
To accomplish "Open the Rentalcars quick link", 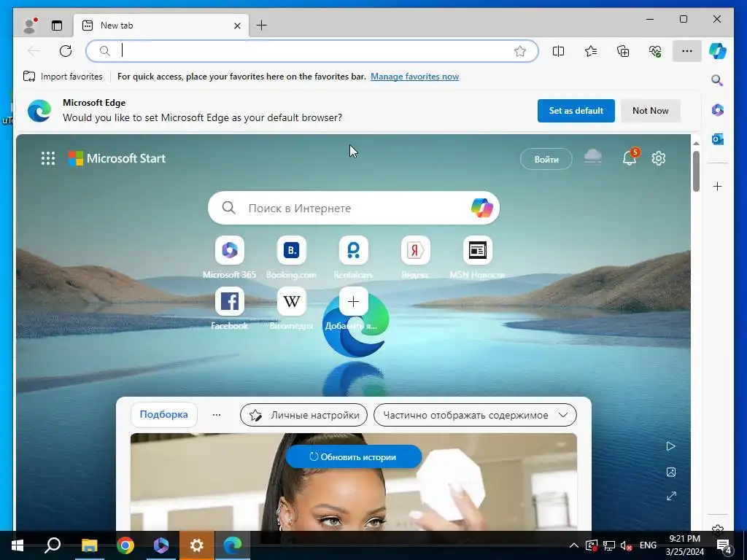I will tap(353, 257).
